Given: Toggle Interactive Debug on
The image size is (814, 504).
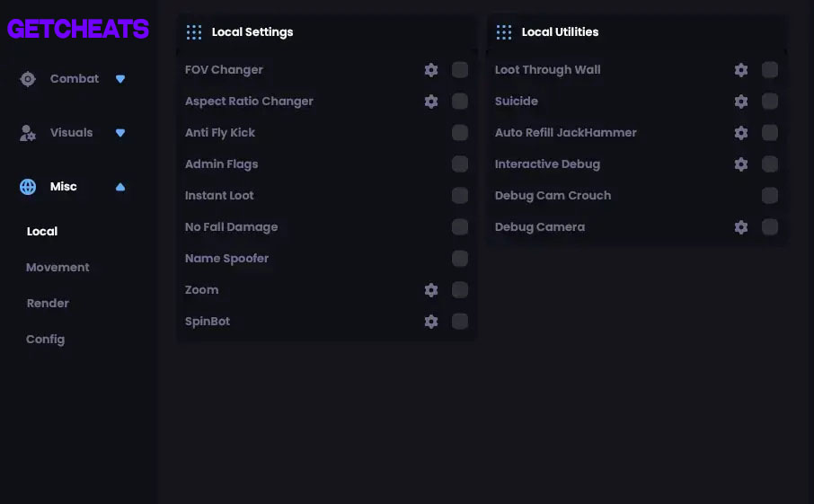Looking at the screenshot, I should 769,164.
